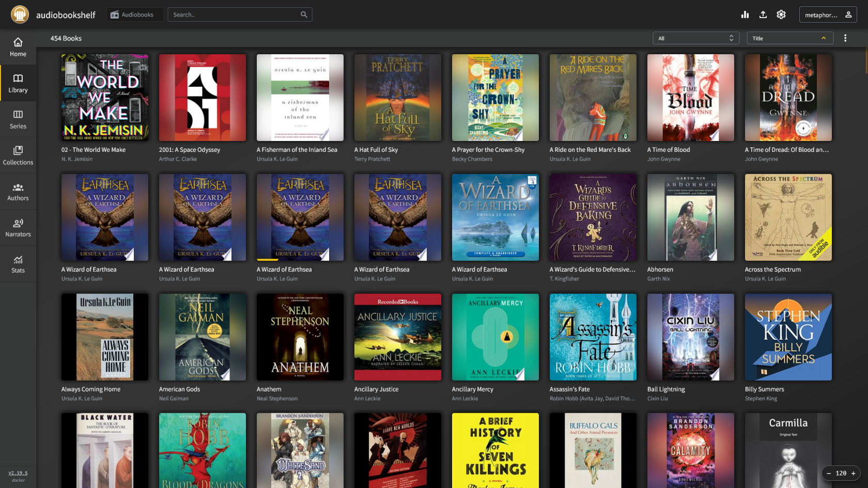Open Narrators in the sidebar
The height and width of the screenshot is (488, 868).
point(18,228)
